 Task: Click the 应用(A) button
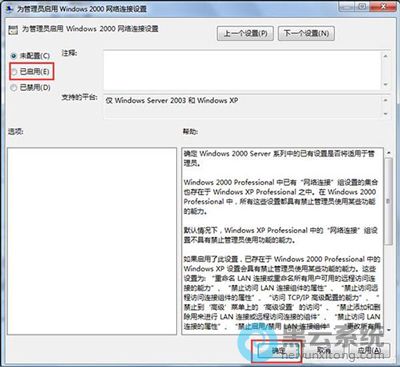pyautogui.click(x=369, y=350)
